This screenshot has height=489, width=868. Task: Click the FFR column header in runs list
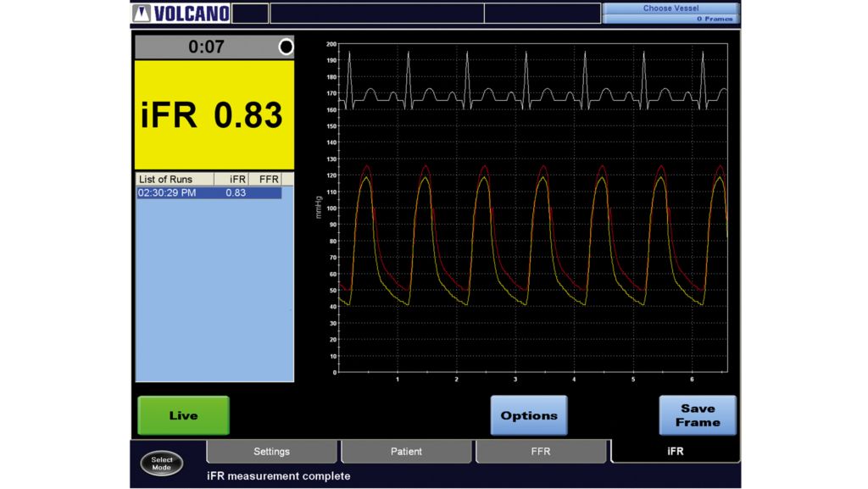click(265, 179)
